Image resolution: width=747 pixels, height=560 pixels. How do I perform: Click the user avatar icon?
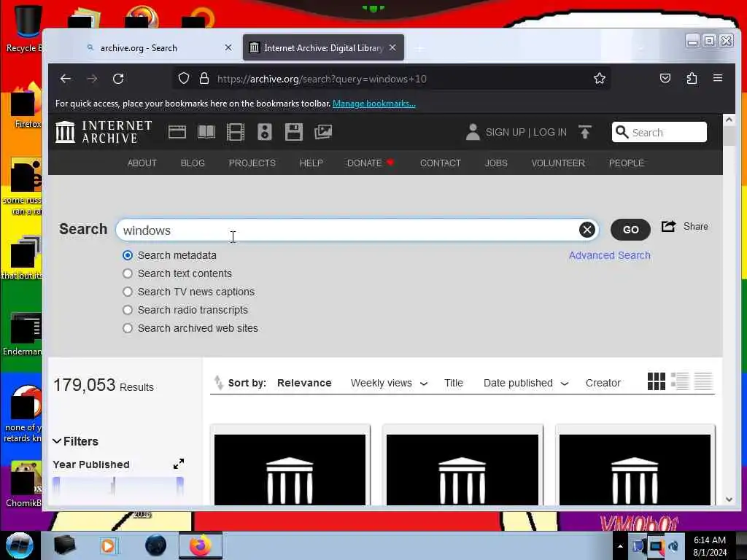pyautogui.click(x=473, y=132)
